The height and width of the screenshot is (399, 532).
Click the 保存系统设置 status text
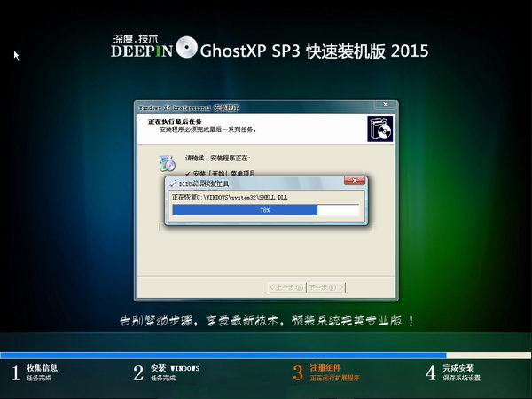pos(462,378)
